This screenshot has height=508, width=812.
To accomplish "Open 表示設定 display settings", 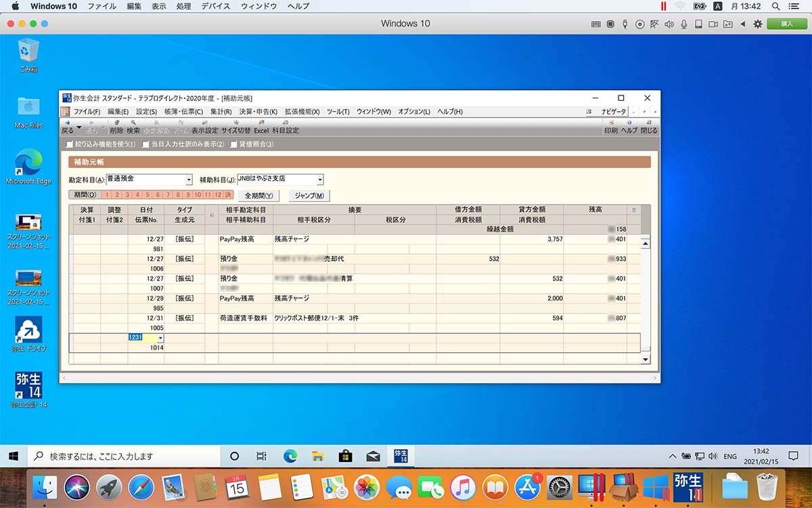I will tap(204, 127).
